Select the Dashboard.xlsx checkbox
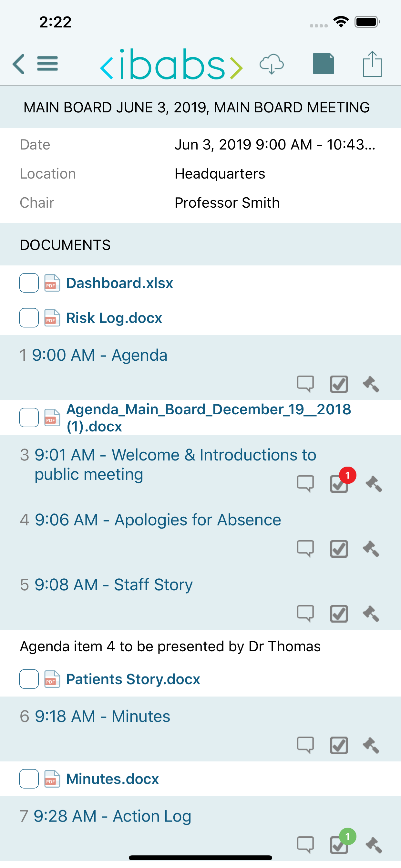The height and width of the screenshot is (868, 401). coord(29,283)
